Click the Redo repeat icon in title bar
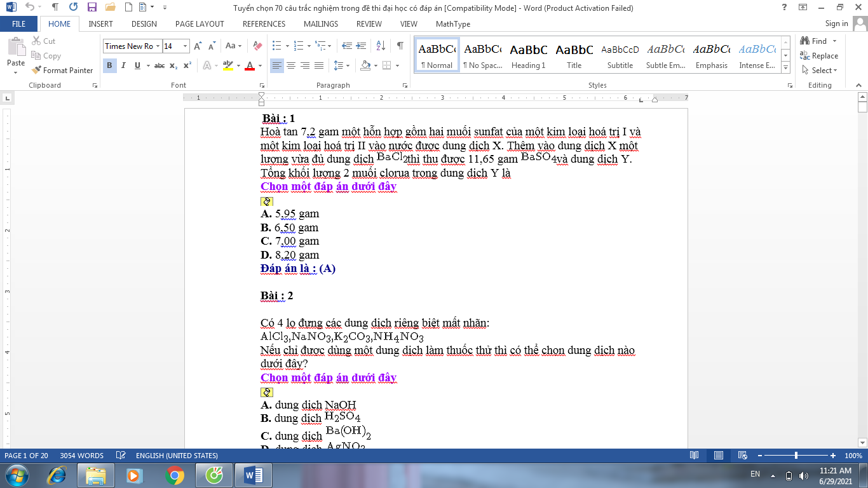 point(73,8)
